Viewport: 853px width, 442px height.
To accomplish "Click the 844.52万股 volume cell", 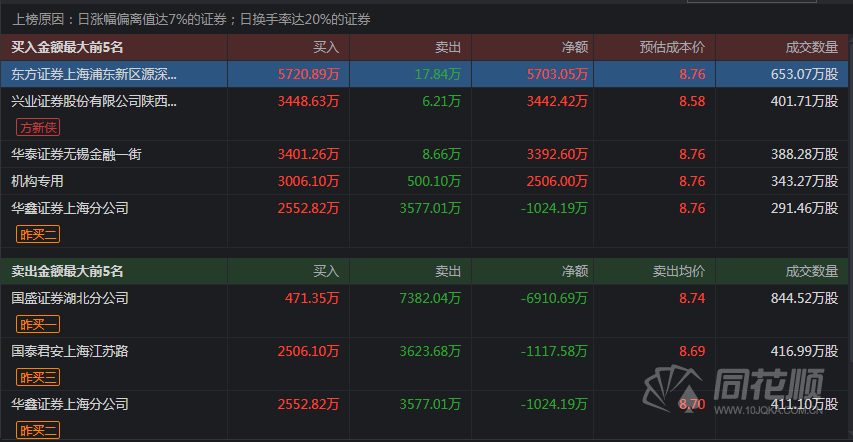I will [x=805, y=298].
